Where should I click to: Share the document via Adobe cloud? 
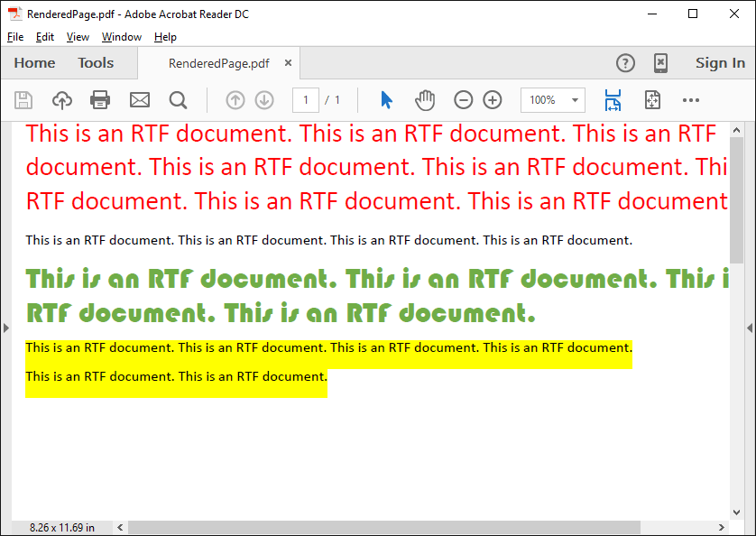pyautogui.click(x=61, y=100)
